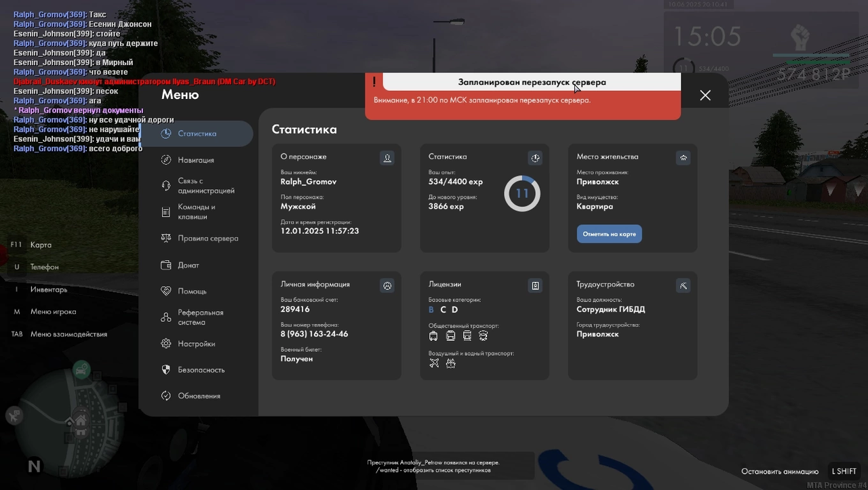Click the handshake heart icon beside Помощь
The width and height of the screenshot is (868, 490).
(165, 291)
